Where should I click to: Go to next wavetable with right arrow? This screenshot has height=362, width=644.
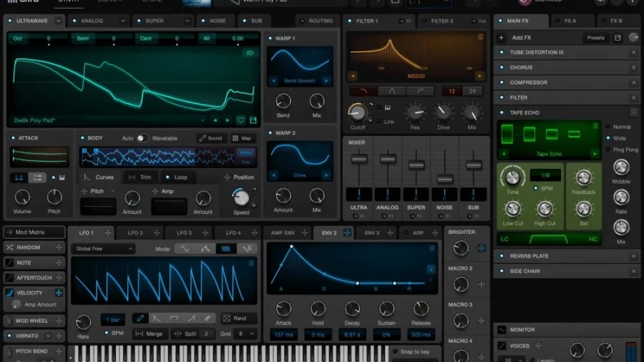pos(227,120)
